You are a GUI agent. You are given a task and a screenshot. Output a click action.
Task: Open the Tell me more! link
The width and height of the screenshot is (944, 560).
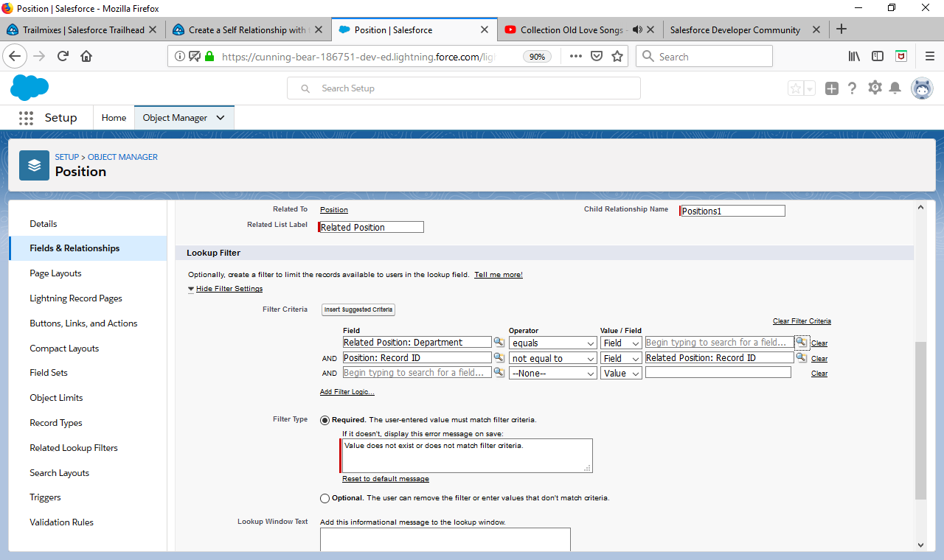point(499,275)
